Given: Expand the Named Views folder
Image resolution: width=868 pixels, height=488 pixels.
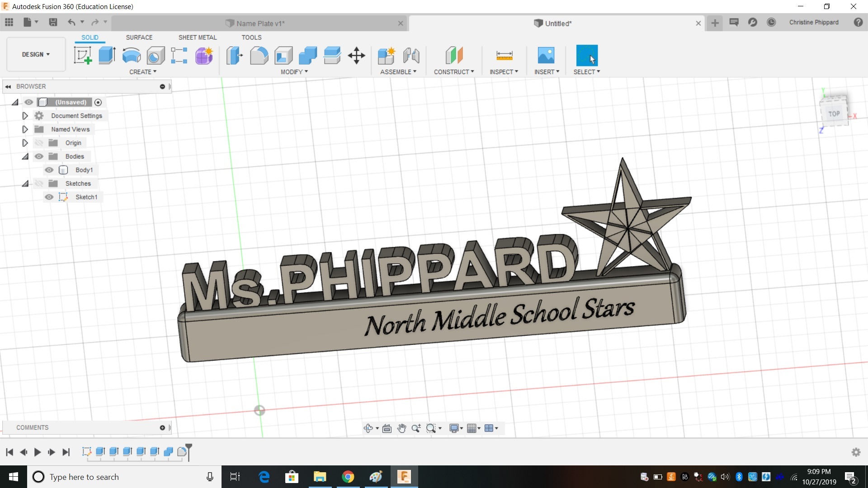Looking at the screenshot, I should pos(25,129).
